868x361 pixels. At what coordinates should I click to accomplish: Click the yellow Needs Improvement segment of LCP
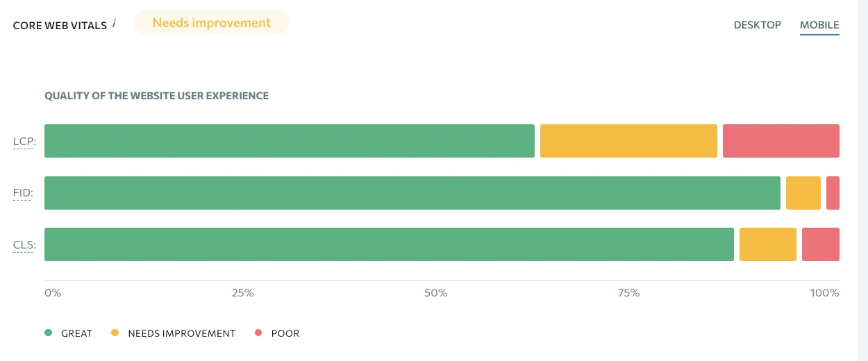click(x=628, y=141)
